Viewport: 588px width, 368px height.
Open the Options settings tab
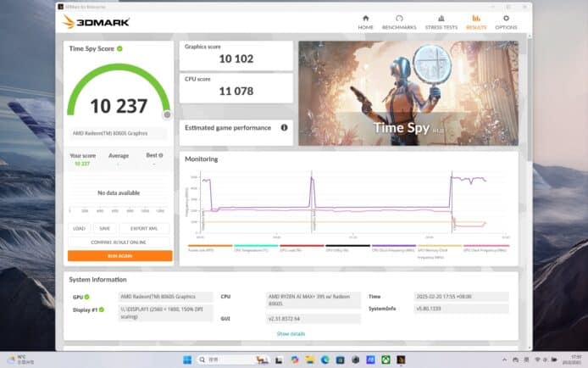coord(506,21)
